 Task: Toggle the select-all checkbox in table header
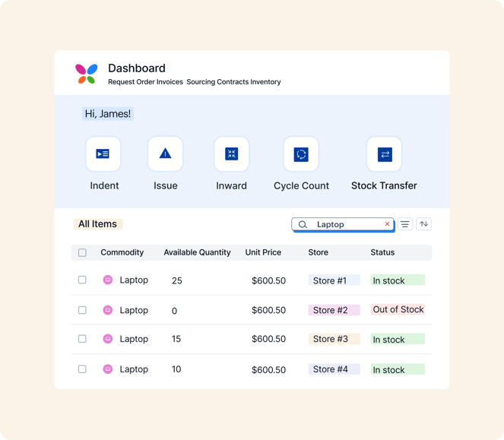tap(82, 252)
